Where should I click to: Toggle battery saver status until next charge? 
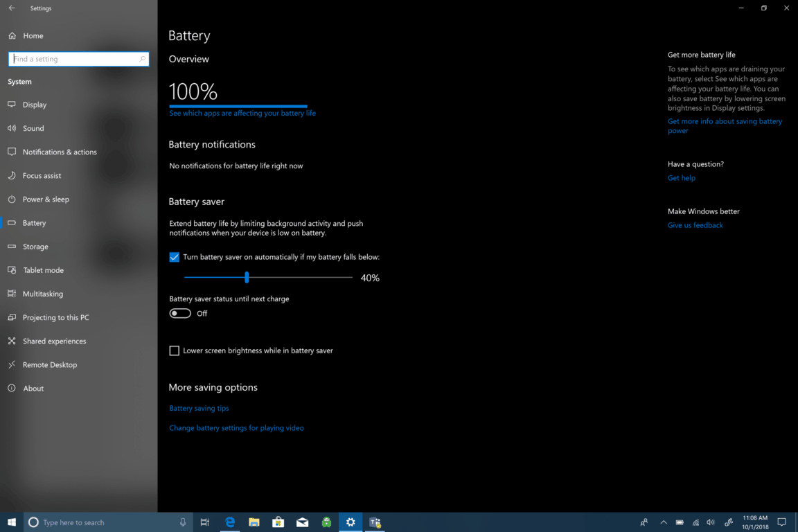[x=180, y=313]
